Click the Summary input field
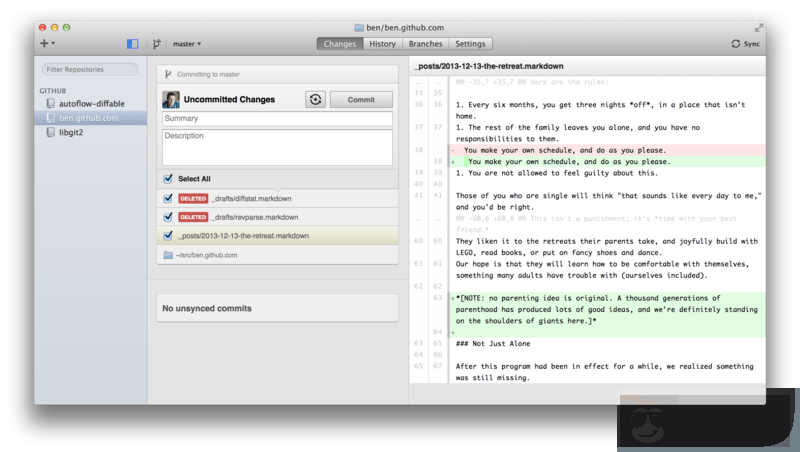 pos(277,119)
